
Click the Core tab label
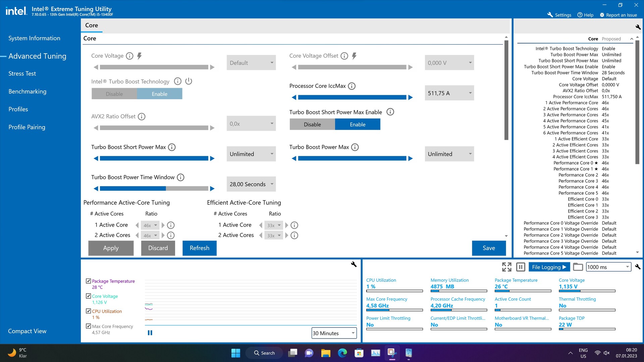coord(91,25)
